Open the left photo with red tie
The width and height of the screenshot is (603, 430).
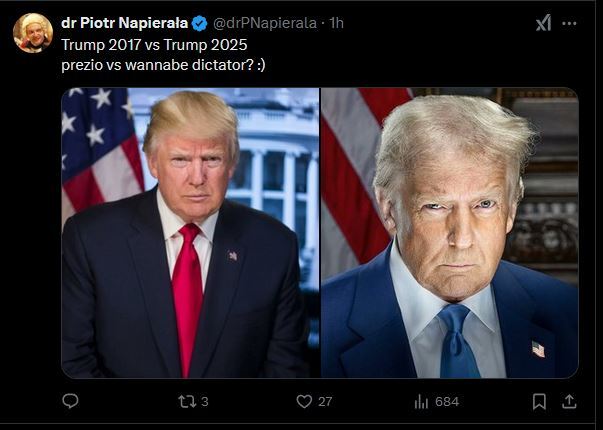click(x=190, y=233)
